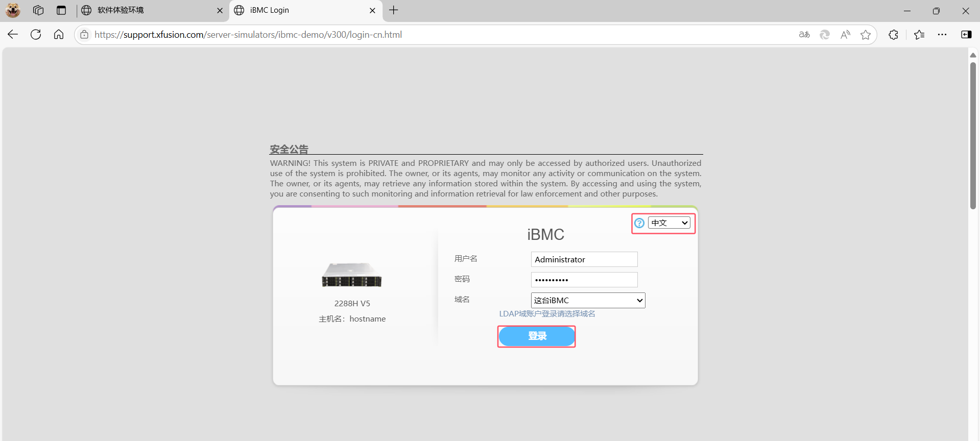Open the workspaces icon in the title bar
980x441 pixels.
[38, 10]
